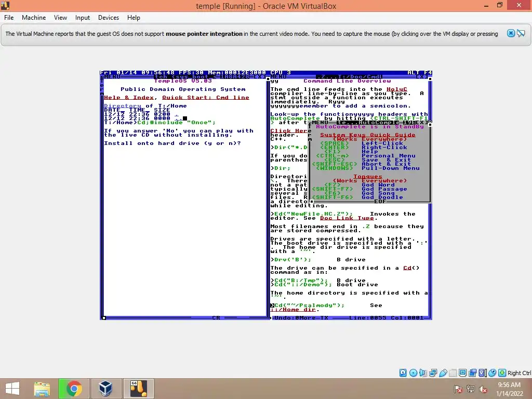Open VirtualBox Manager taskbar icon
Image resolution: width=532 pixels, height=399 pixels.
click(x=105, y=389)
